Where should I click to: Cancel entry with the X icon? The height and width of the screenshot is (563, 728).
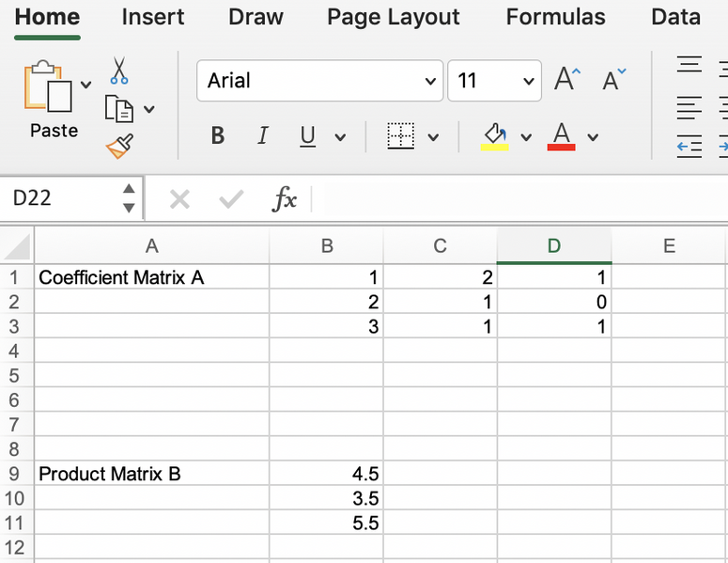click(x=179, y=200)
